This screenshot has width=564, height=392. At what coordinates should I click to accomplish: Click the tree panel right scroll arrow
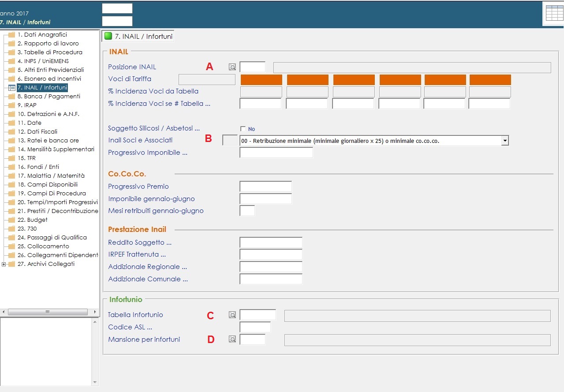tap(95, 312)
